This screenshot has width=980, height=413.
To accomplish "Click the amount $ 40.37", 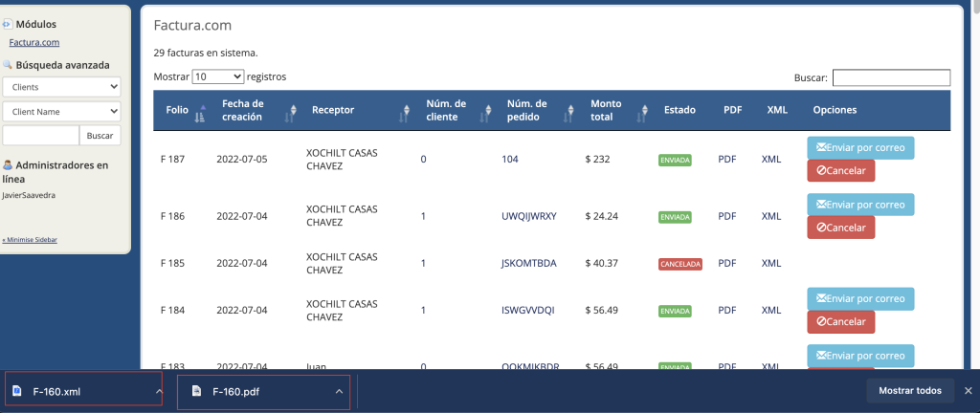I will (602, 263).
